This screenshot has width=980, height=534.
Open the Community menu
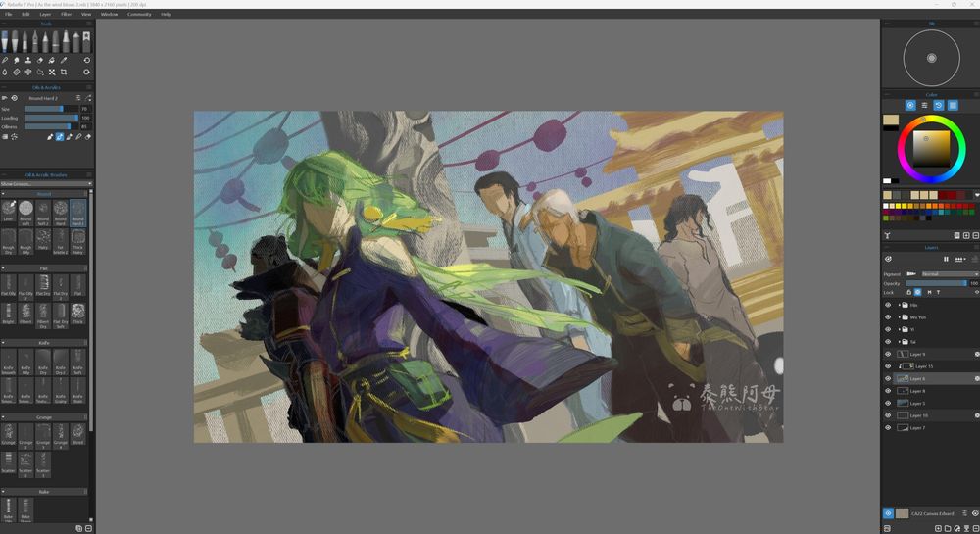(x=139, y=14)
